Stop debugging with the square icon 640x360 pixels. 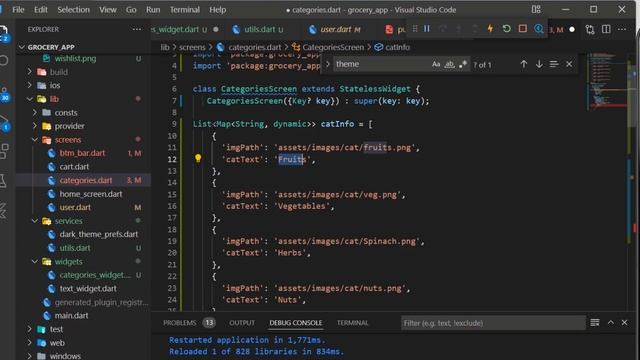coord(522,29)
